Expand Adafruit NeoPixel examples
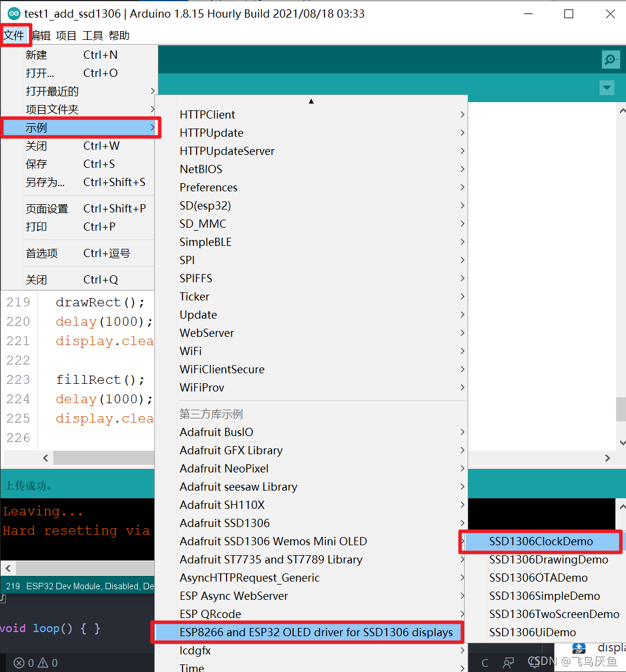 click(311, 468)
